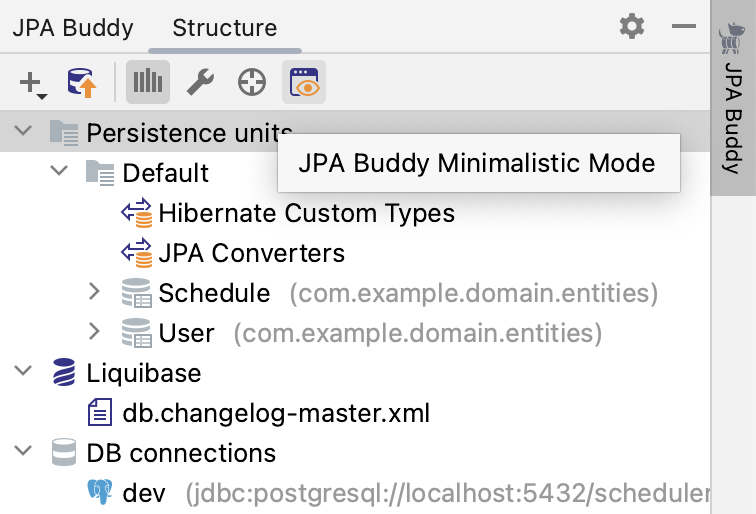Open settings via the wrench icon
Viewport: 756px width, 514px height.
(200, 83)
